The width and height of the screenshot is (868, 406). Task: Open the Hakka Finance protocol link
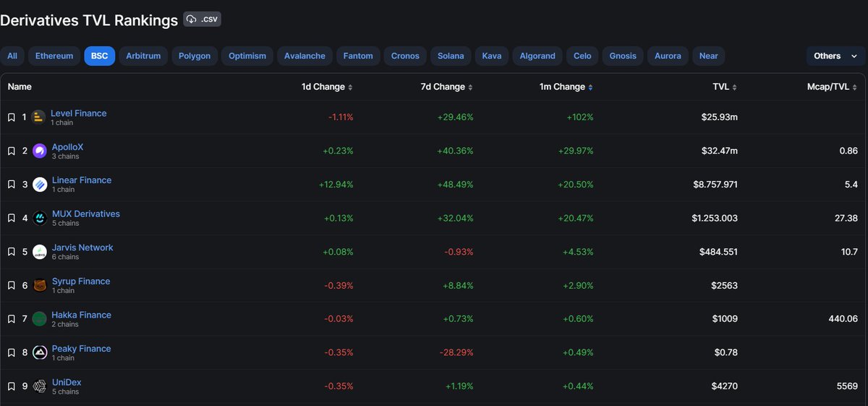82,315
